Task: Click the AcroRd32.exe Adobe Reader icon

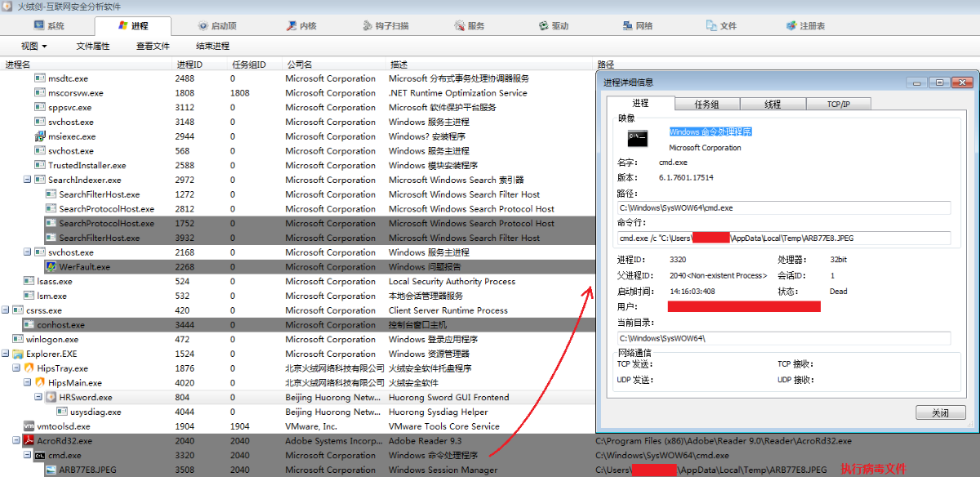Action: [29, 441]
